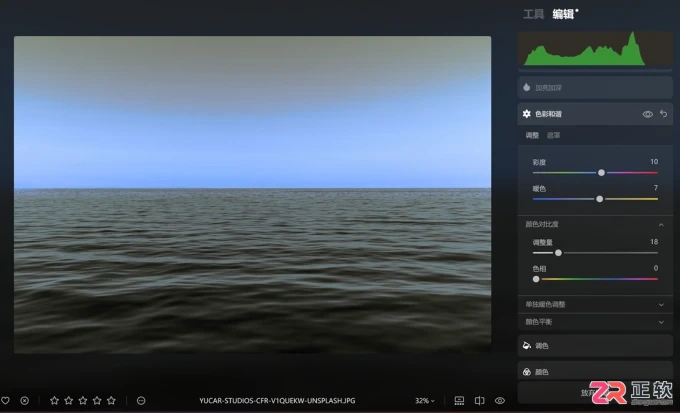Expand the 颜色平衡 section
The image size is (680, 413).
coord(595,322)
